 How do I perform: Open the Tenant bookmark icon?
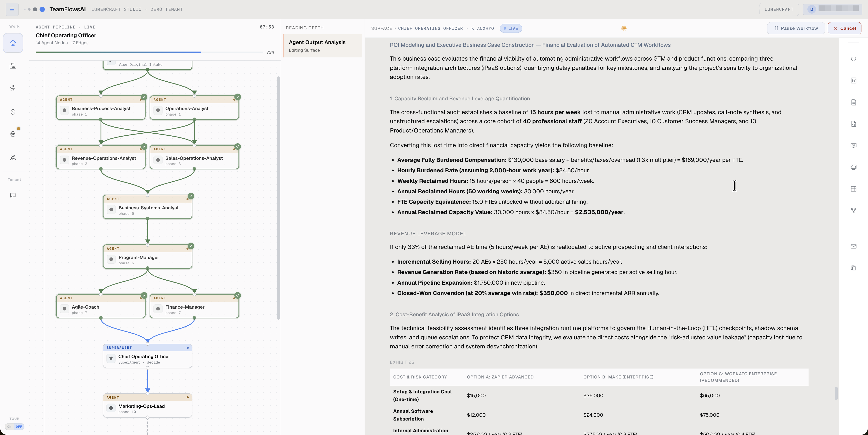coord(13,195)
